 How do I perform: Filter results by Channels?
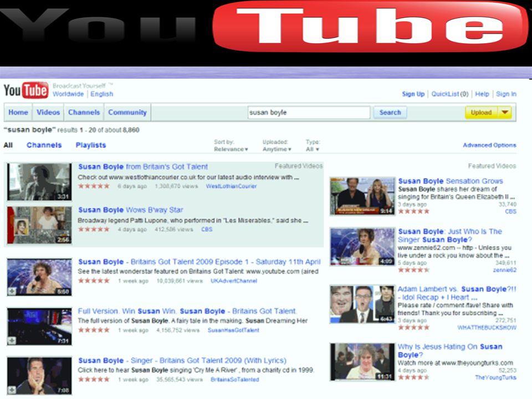point(44,145)
